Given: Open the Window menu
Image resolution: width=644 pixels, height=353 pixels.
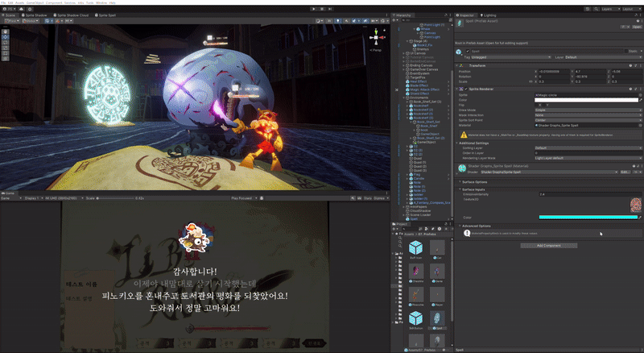Looking at the screenshot, I should point(101,2).
